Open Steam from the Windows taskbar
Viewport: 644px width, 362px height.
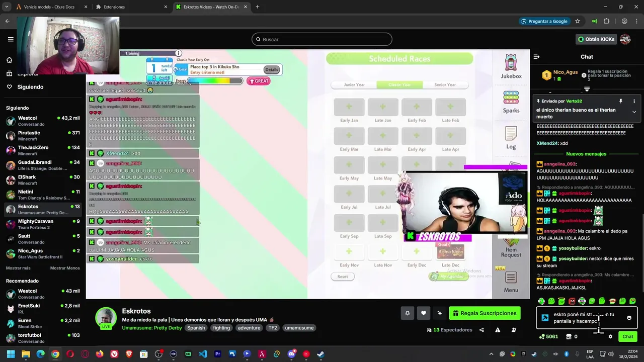(320, 354)
